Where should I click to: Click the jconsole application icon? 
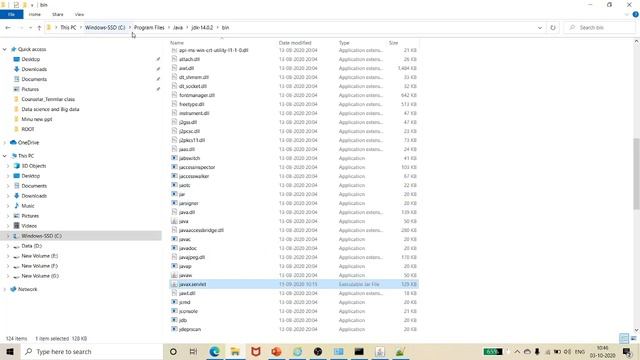pos(174,311)
